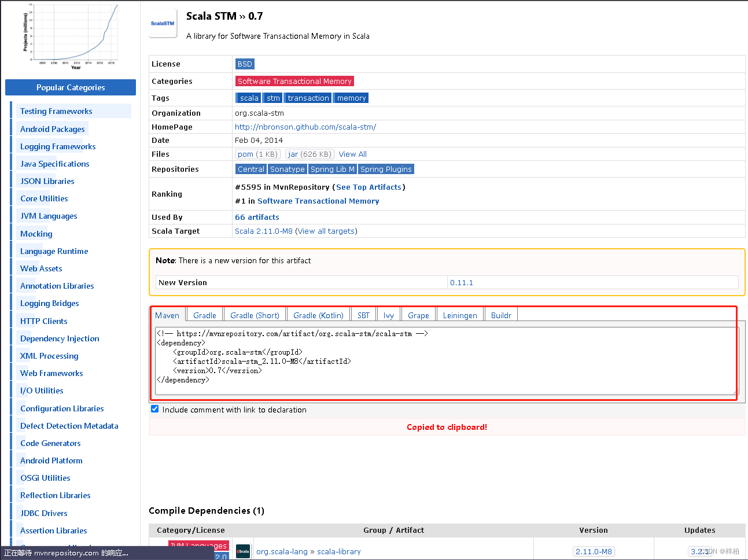Go to the Reflection Libraries category
Viewport: 748px width, 560px height.
pyautogui.click(x=56, y=496)
